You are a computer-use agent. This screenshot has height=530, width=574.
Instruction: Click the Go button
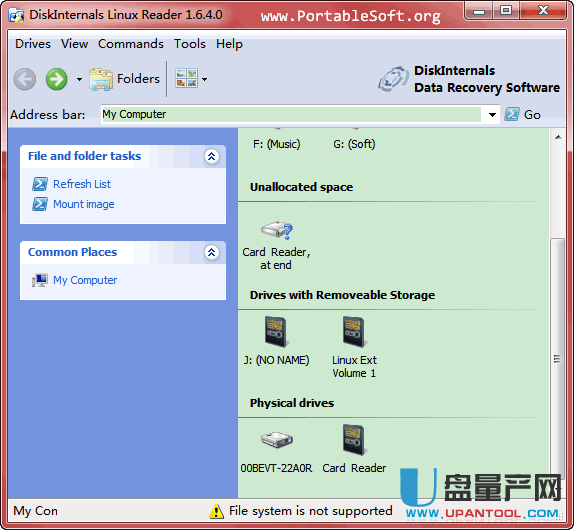click(522, 115)
